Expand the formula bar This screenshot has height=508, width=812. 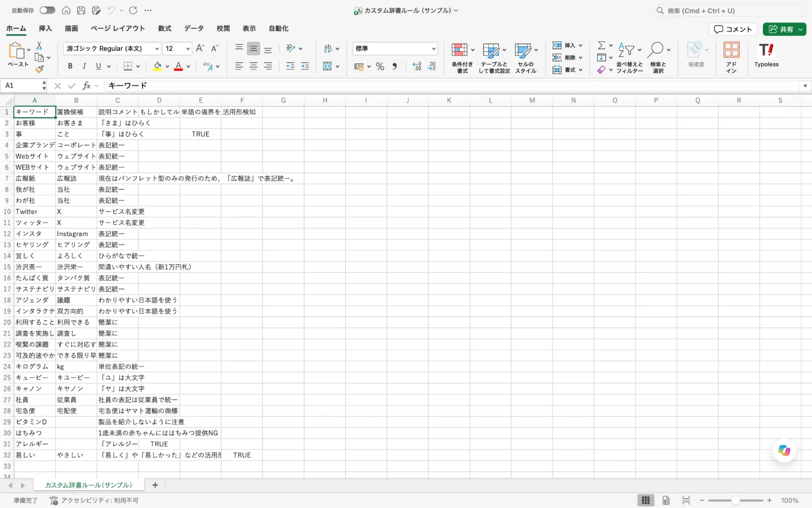(x=805, y=86)
